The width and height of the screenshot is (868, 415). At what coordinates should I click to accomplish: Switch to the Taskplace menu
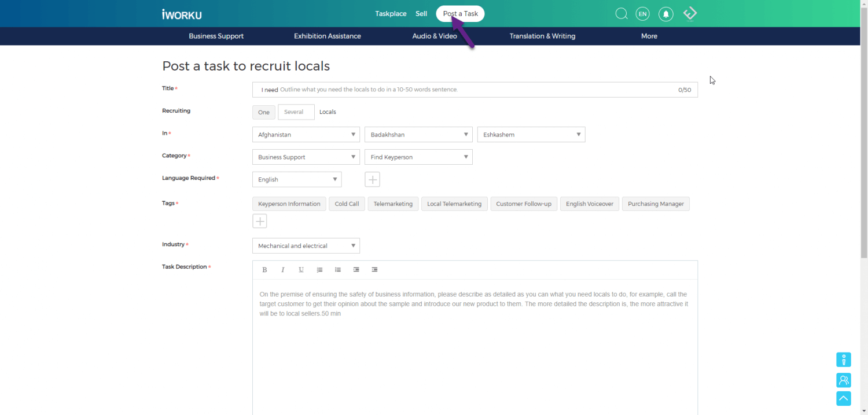[x=391, y=13]
